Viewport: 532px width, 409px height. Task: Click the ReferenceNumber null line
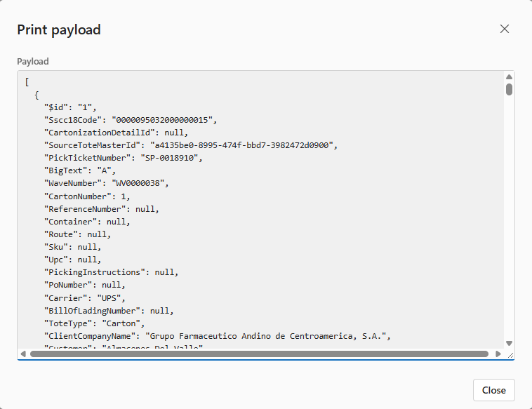pos(102,209)
